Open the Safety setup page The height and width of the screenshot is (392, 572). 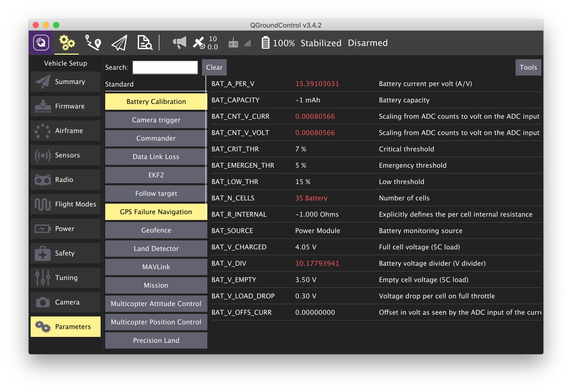[66, 253]
